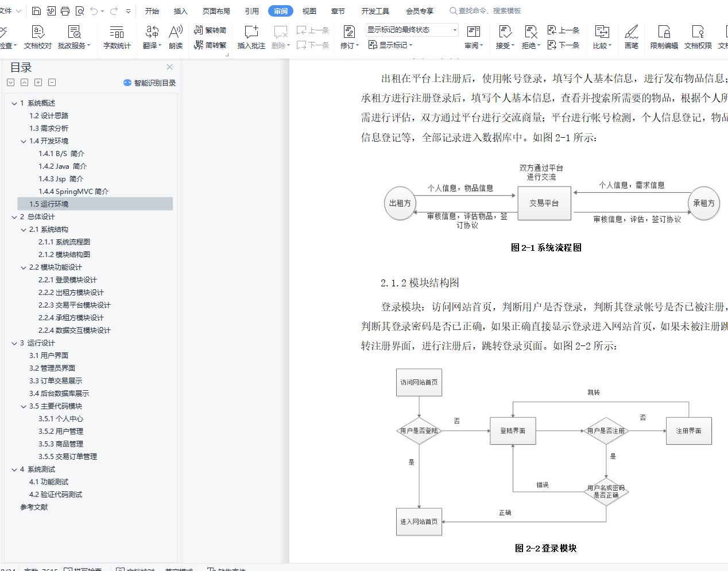Open the 显示标记的最终状态 dropdown
This screenshot has height=571, width=728.
click(x=412, y=30)
